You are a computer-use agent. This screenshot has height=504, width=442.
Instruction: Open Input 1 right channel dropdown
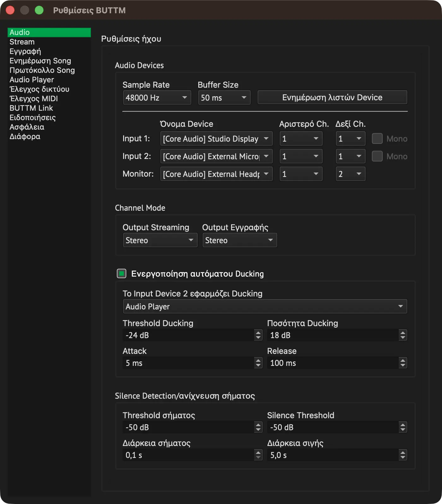350,139
